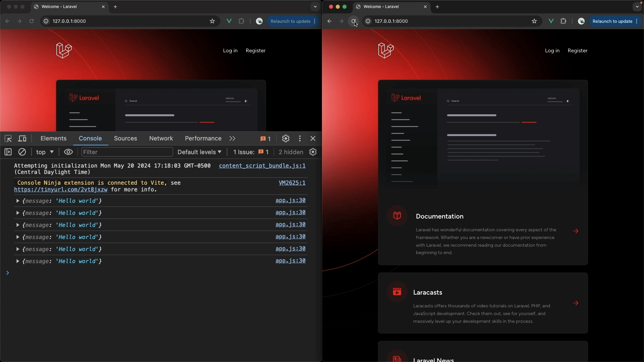
Task: Open the console settings gear
Action: click(313, 152)
